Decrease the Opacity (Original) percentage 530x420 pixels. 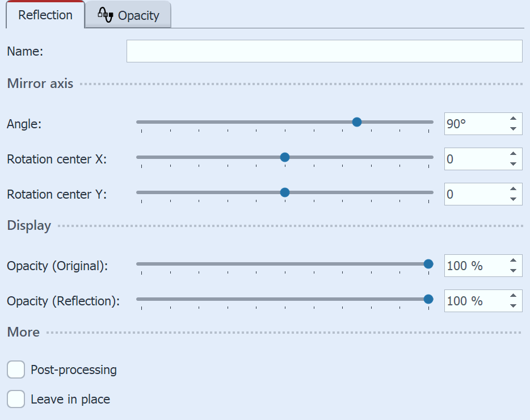(x=514, y=271)
